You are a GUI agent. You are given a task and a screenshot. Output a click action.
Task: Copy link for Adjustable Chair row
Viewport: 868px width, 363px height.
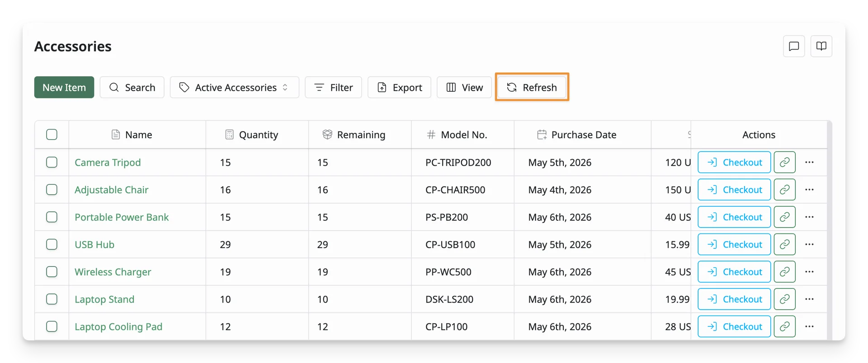click(785, 190)
